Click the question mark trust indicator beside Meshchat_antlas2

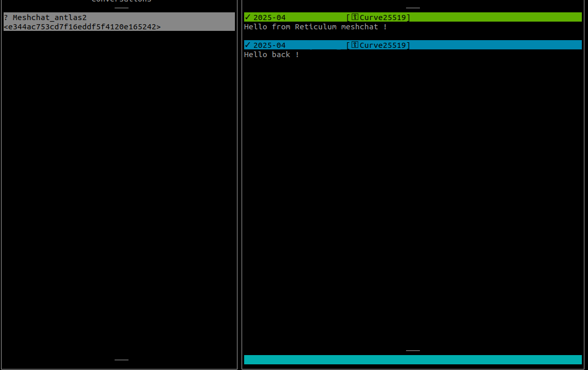[x=6, y=17]
